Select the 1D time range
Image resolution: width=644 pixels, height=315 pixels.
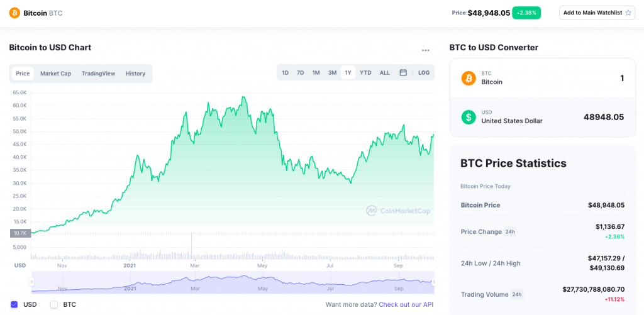click(285, 73)
